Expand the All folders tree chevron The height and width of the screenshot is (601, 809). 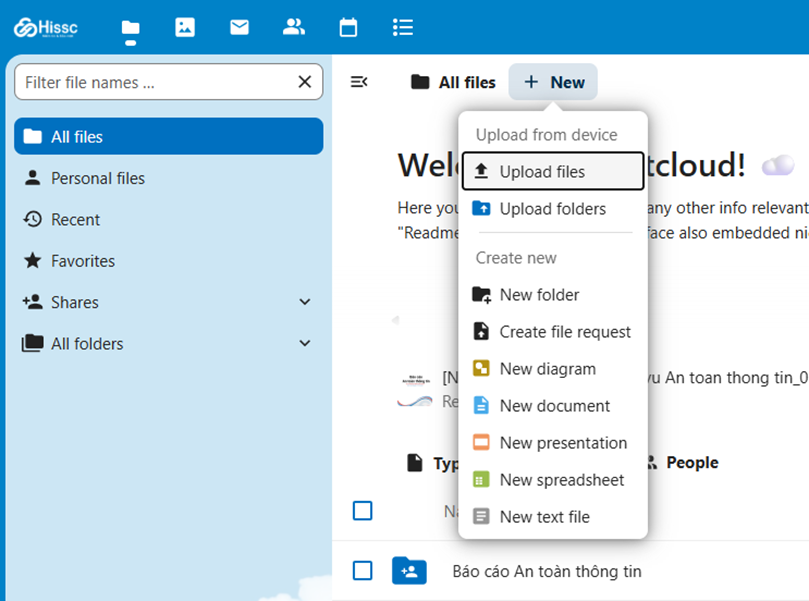(x=305, y=343)
